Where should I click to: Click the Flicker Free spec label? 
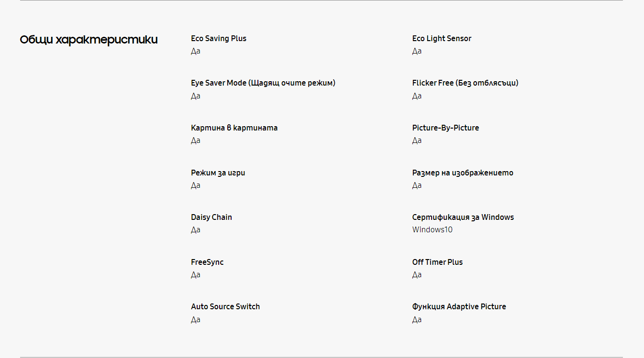[x=465, y=83]
